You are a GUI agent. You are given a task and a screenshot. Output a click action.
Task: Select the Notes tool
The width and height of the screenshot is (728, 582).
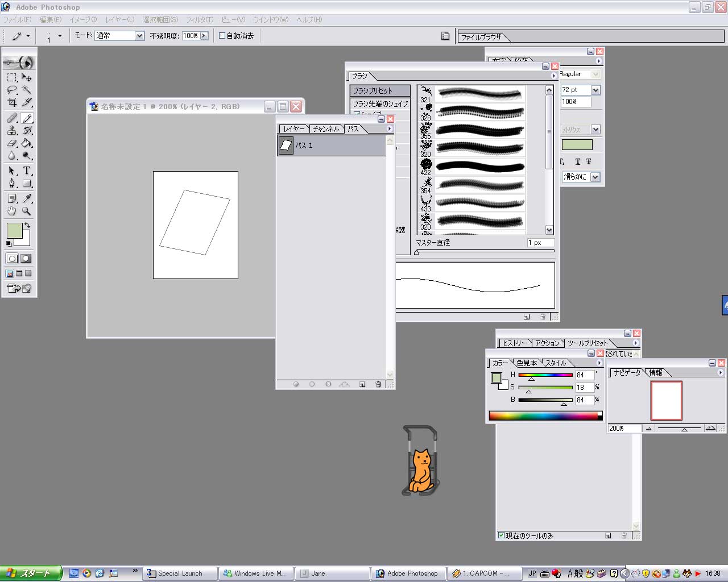12,198
